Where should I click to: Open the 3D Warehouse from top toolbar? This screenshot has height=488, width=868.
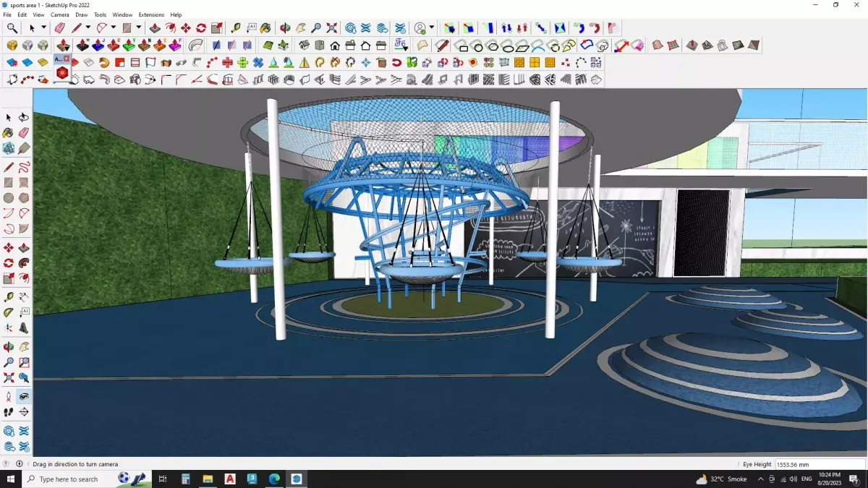pyautogui.click(x=350, y=27)
